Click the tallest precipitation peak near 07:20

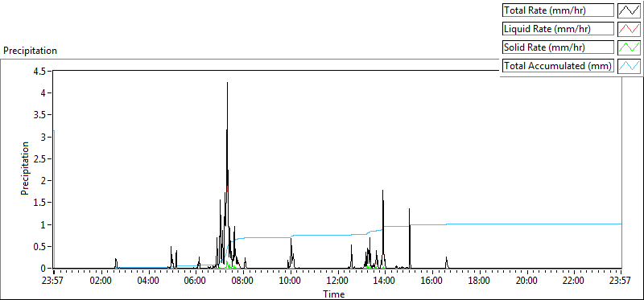pos(227,84)
